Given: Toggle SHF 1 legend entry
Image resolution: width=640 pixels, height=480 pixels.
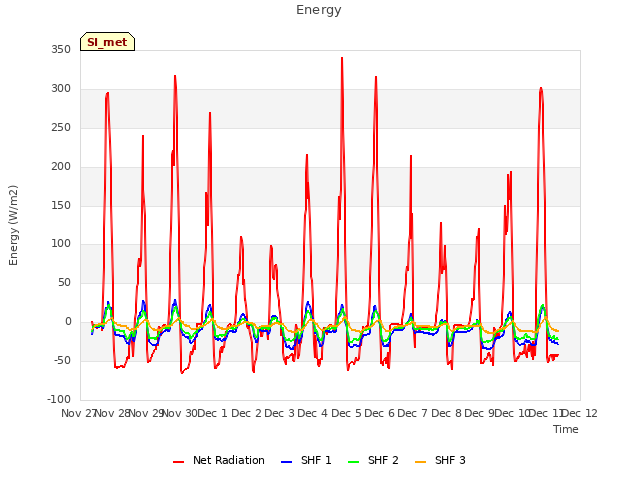Looking at the screenshot, I should pyautogui.click(x=306, y=460).
